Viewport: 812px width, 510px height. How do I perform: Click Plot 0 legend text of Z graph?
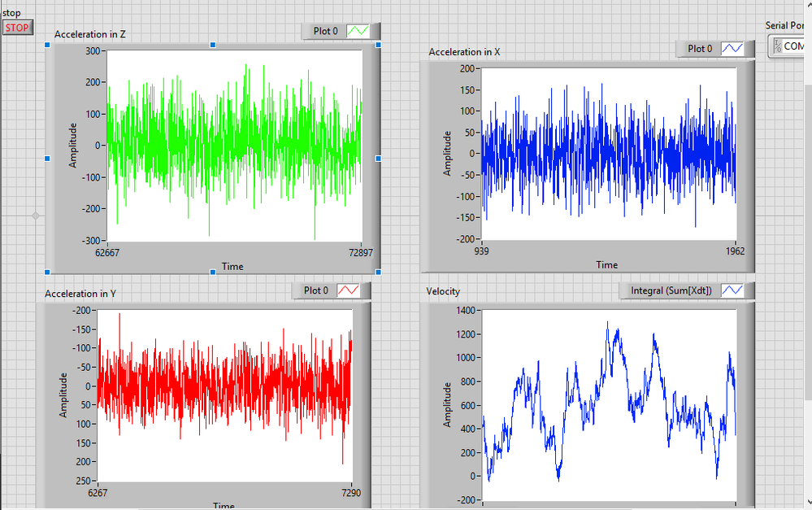[325, 31]
